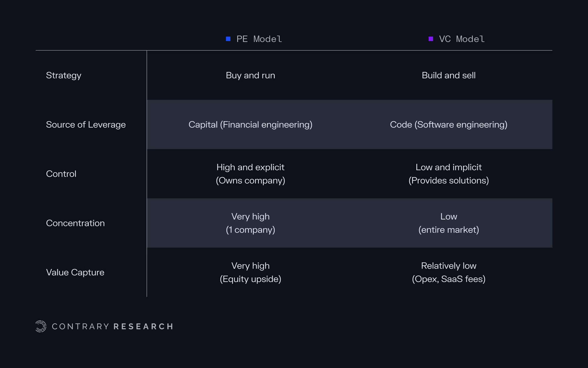Click the "(Equity upside)" value capture text

250,279
